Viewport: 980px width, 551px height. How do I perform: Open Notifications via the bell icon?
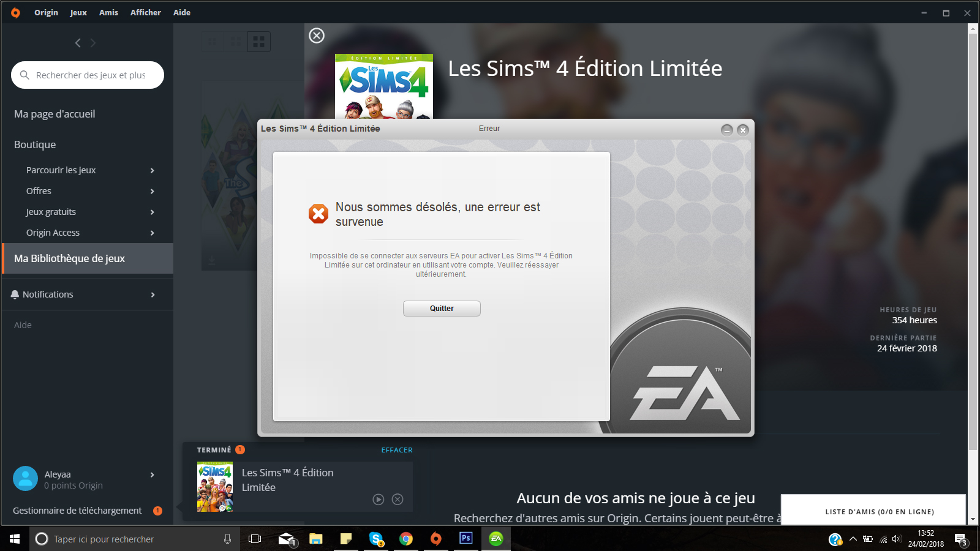[x=15, y=294]
